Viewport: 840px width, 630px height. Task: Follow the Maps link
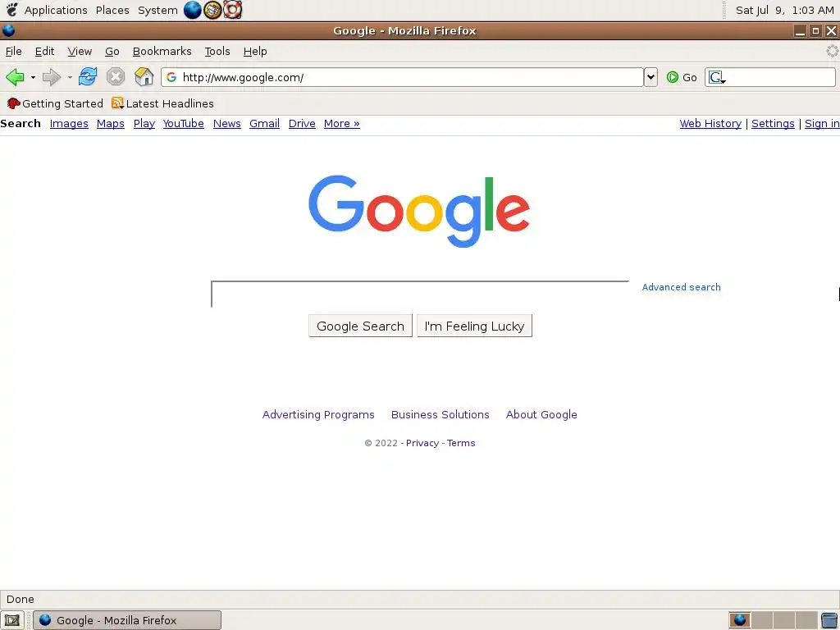(x=111, y=124)
